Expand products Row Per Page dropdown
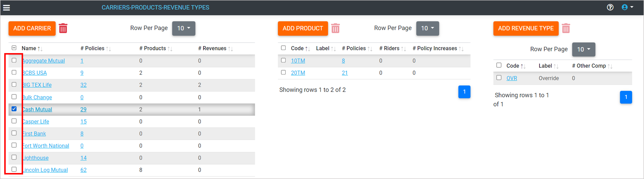Image resolution: width=644 pixels, height=179 pixels. (x=428, y=28)
